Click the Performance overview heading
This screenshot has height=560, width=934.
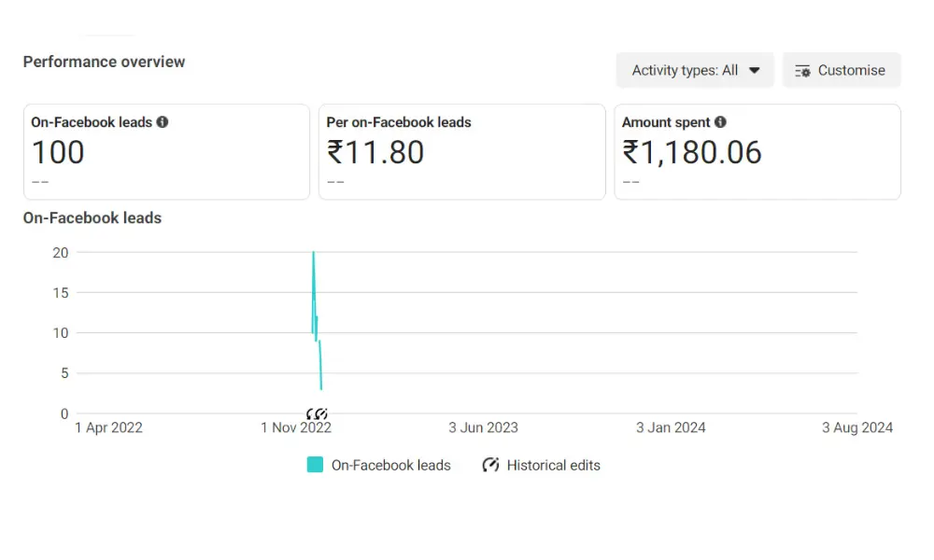[105, 62]
